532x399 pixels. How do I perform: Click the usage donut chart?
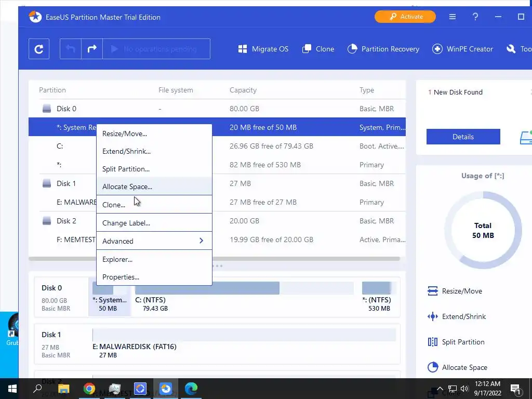[483, 230]
